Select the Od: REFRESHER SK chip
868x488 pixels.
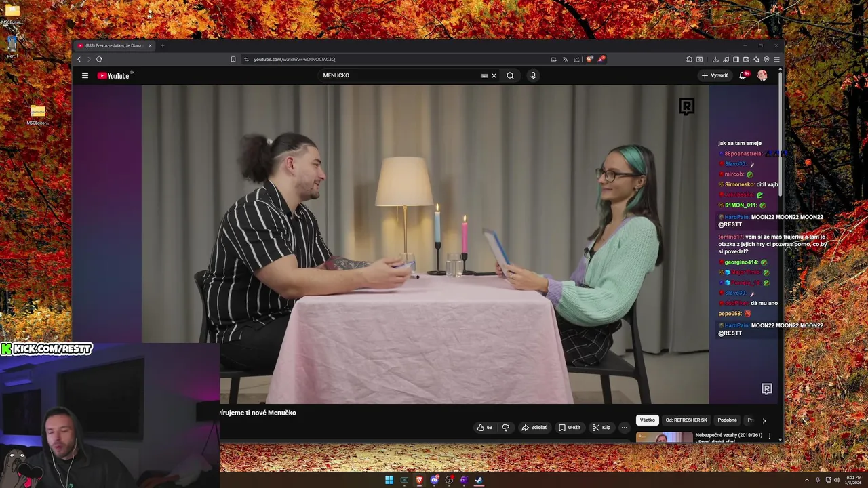tap(686, 420)
